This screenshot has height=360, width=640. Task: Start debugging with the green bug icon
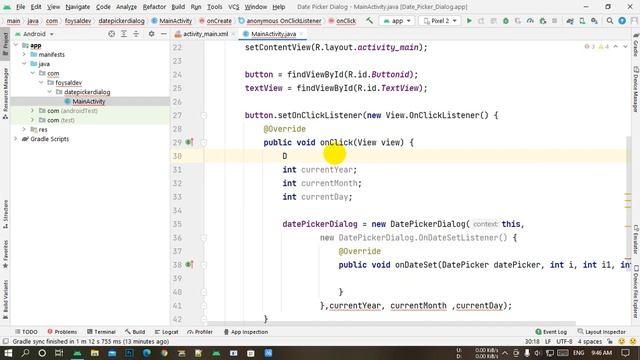506,20
